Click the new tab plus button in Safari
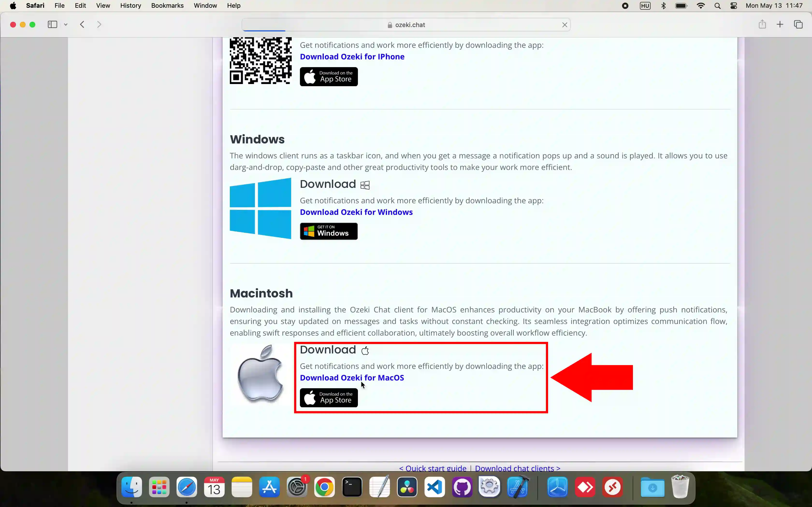The width and height of the screenshot is (812, 507). tap(780, 25)
